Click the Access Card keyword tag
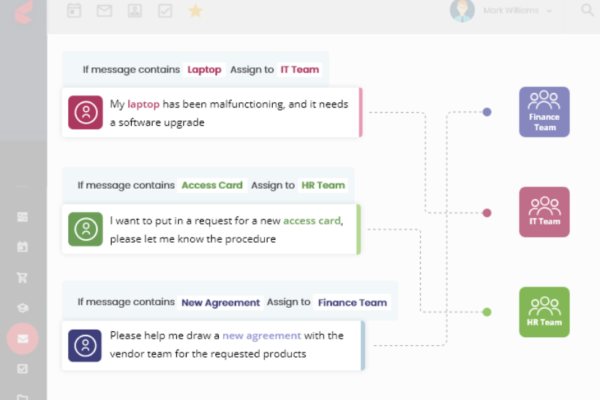Image resolution: width=600 pixels, height=400 pixels. pos(212,185)
